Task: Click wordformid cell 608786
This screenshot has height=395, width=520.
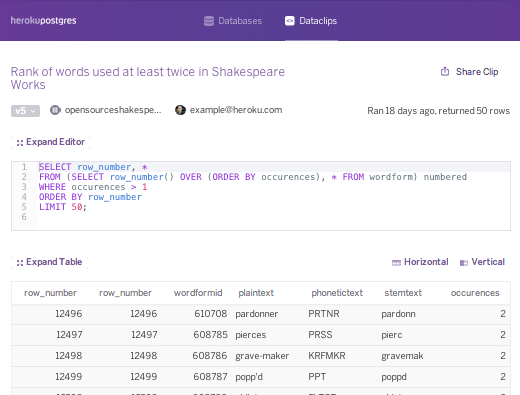Action: click(210, 356)
